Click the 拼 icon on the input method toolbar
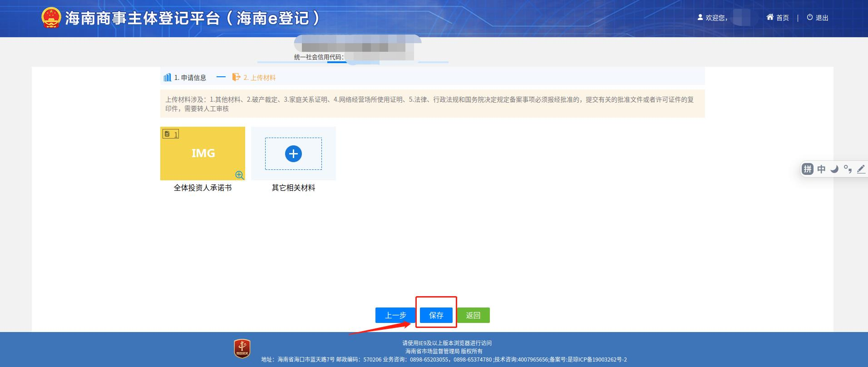 point(808,169)
